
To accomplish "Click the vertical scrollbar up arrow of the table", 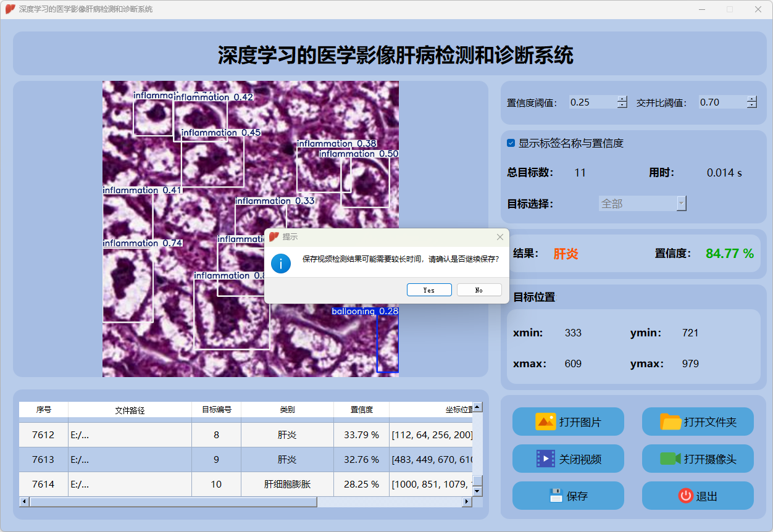I will [x=477, y=407].
